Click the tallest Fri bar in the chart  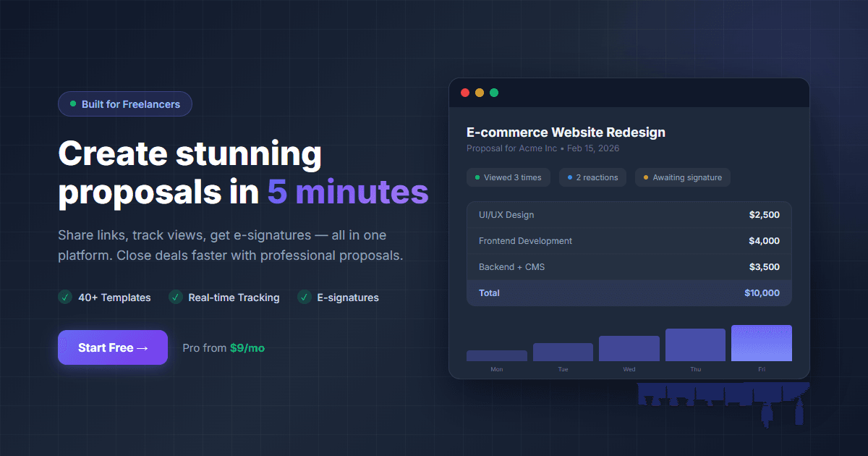pyautogui.click(x=761, y=342)
